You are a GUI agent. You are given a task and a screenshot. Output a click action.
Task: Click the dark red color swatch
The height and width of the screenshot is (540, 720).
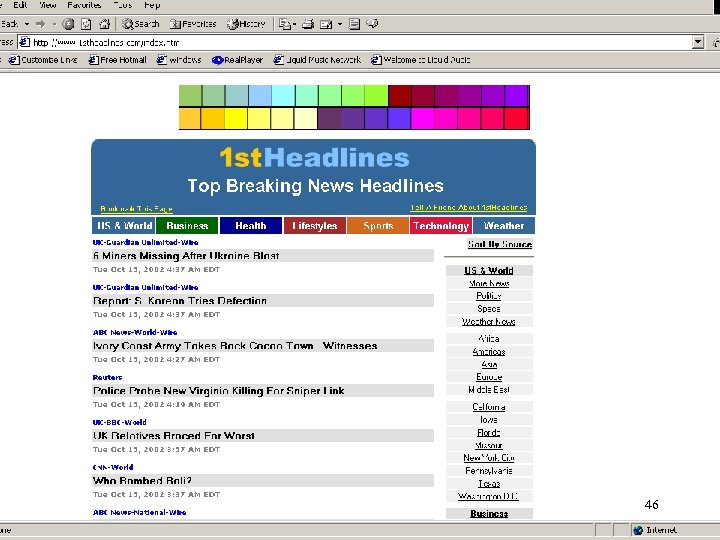click(x=400, y=96)
